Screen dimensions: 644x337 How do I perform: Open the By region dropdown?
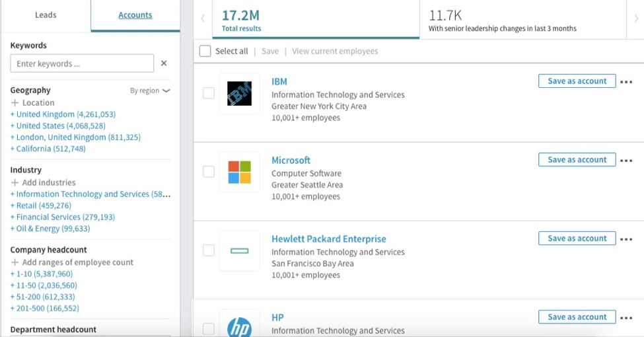click(x=150, y=91)
